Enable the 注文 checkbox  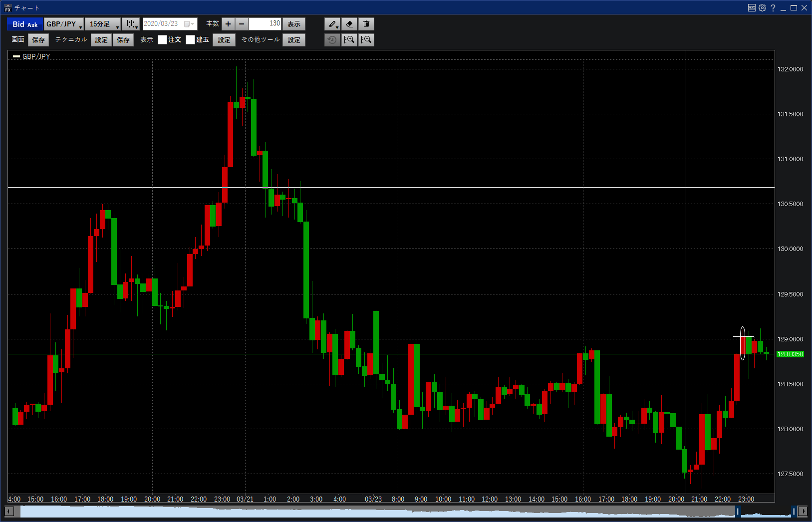[162, 40]
